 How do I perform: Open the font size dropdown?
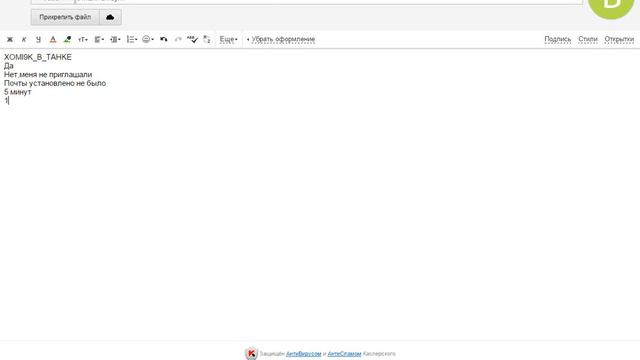tap(83, 40)
